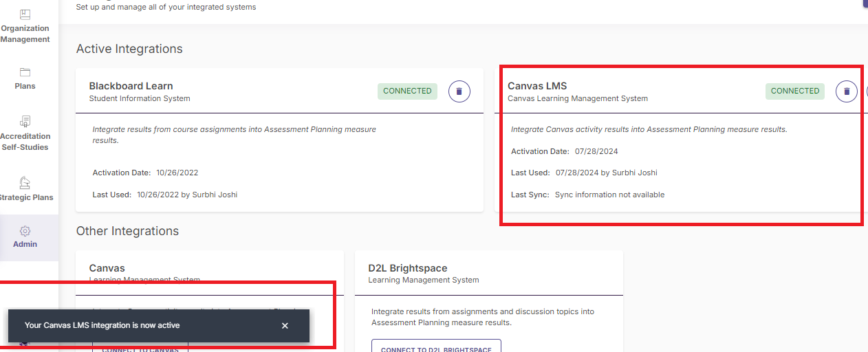This screenshot has height=352, width=868.
Task: Click the Canvas LMS integration active message text
Action: pyautogui.click(x=102, y=325)
